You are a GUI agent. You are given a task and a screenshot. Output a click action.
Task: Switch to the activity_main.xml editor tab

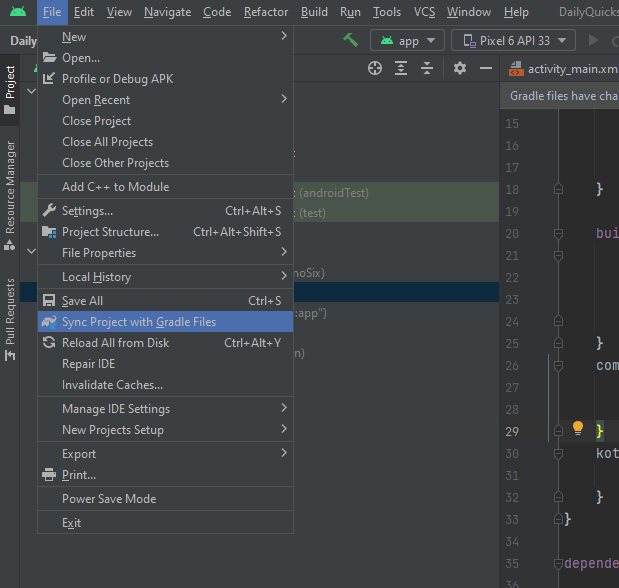pos(563,69)
